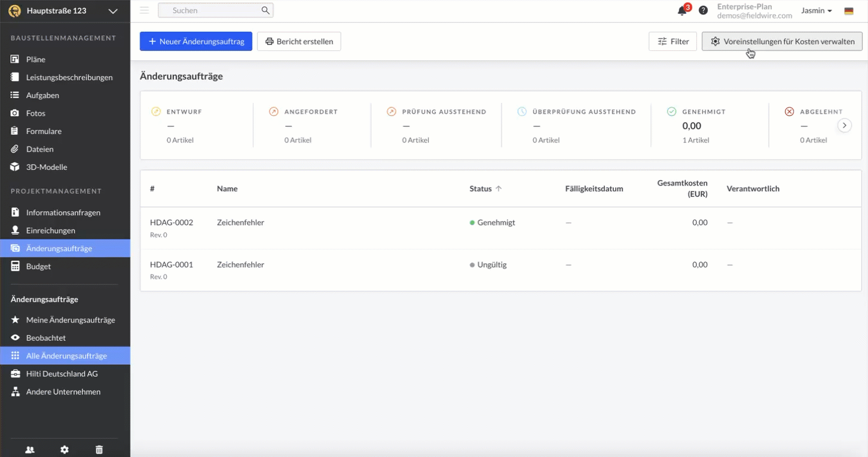Click Neuer Änderungsauftrag button
The image size is (868, 457).
(x=196, y=41)
